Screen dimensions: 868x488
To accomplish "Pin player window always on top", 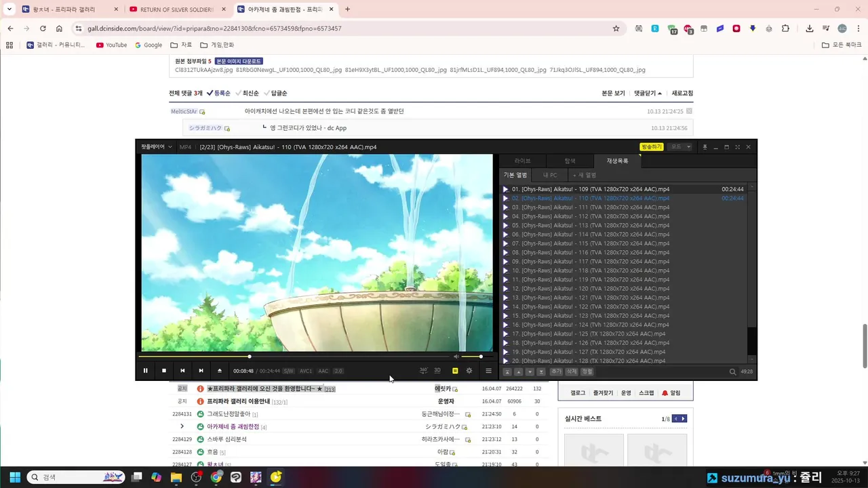I will tap(705, 147).
